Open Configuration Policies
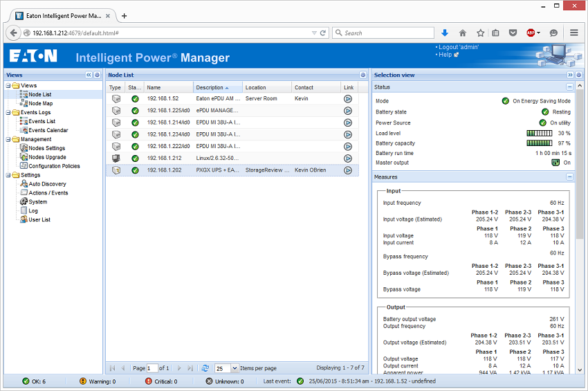 (x=54, y=166)
